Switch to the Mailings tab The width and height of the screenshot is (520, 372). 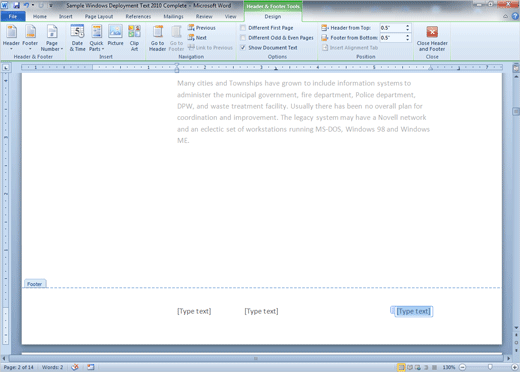coord(173,16)
